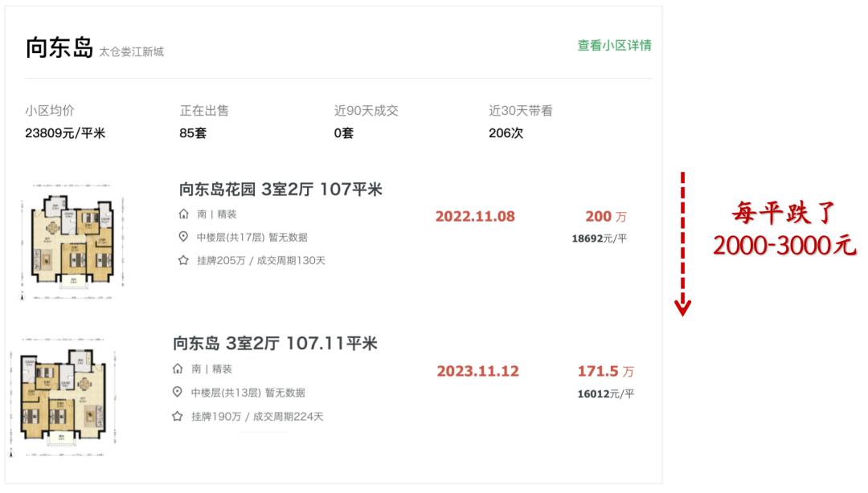
Task: Open listing 向东岛 3室2厅 107.11平米
Action: pyautogui.click(x=275, y=344)
